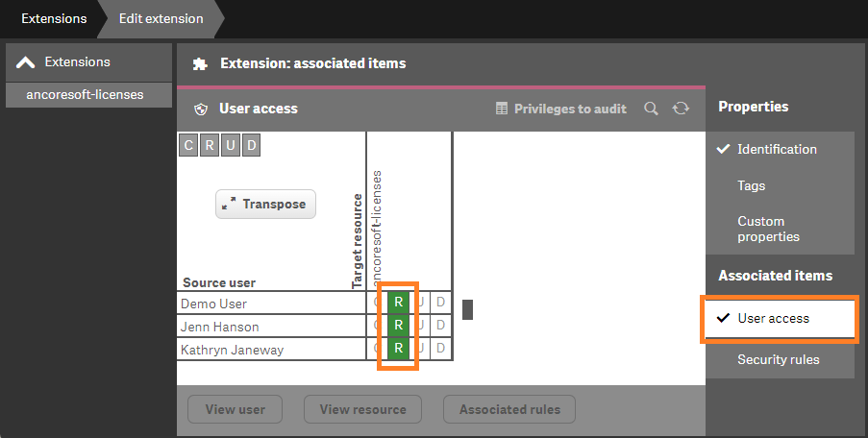Click the User access shield icon
The image size is (868, 438).
point(200,109)
